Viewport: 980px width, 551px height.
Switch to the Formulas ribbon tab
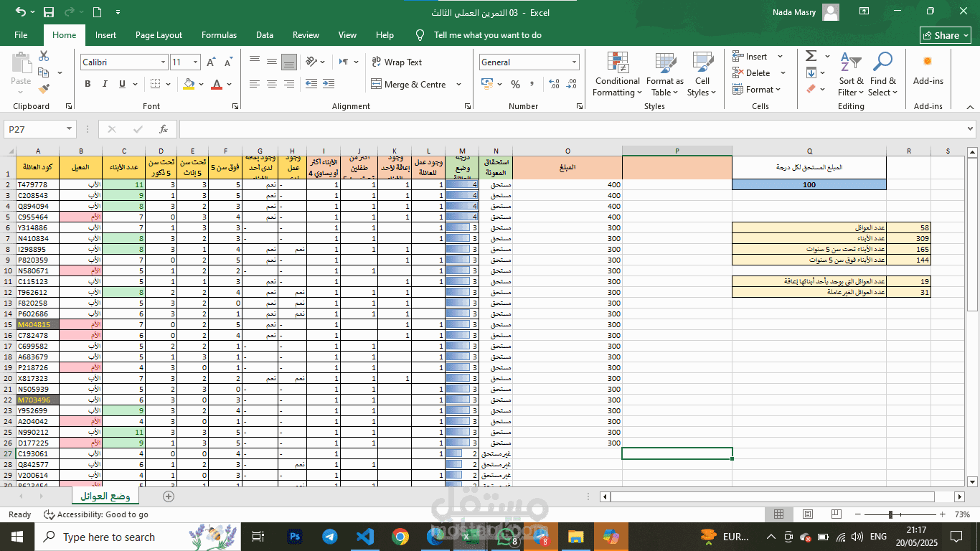(x=219, y=35)
